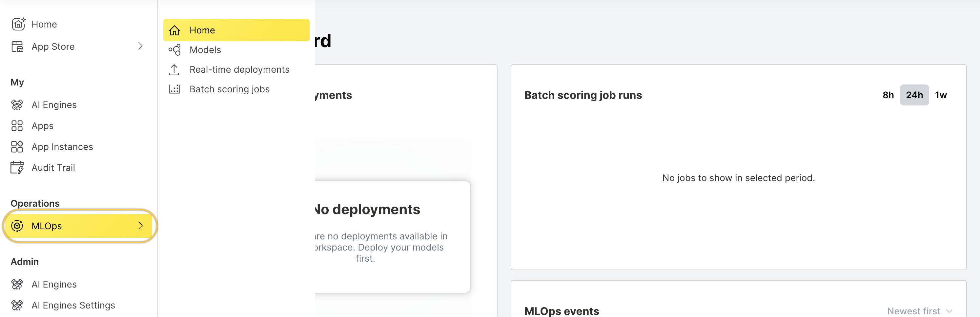Image resolution: width=980 pixels, height=317 pixels.
Task: Select MLOps under Operations
Action: [78, 226]
